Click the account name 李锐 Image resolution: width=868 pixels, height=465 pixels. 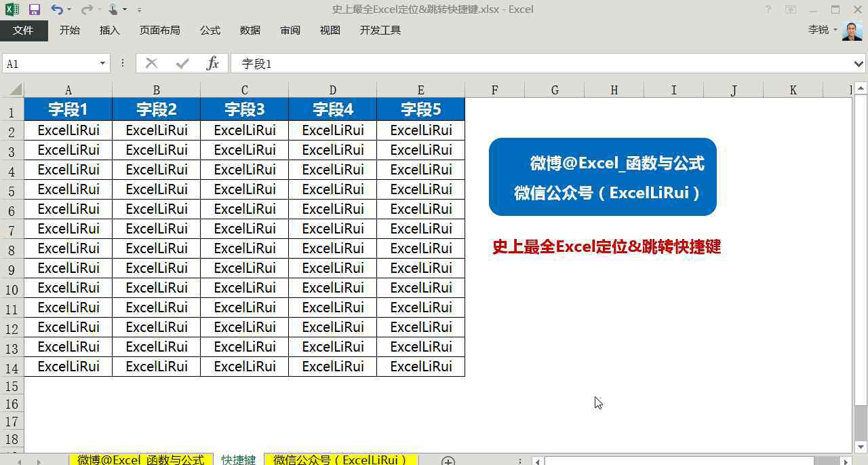click(818, 31)
